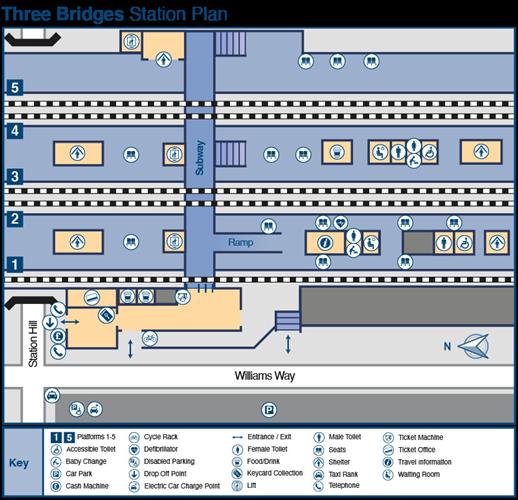Click the north compass arrow

[x=474, y=346]
